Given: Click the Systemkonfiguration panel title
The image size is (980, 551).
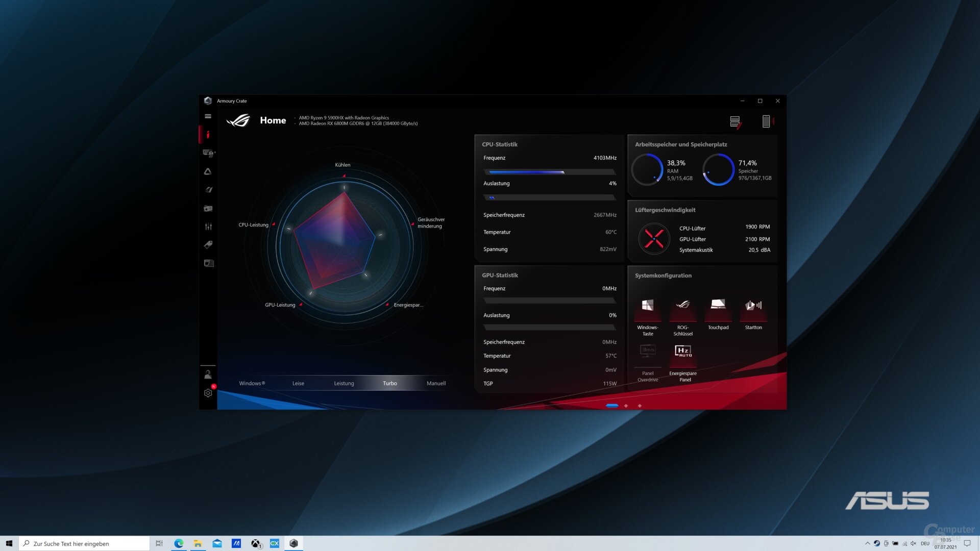Looking at the screenshot, I should pos(663,275).
